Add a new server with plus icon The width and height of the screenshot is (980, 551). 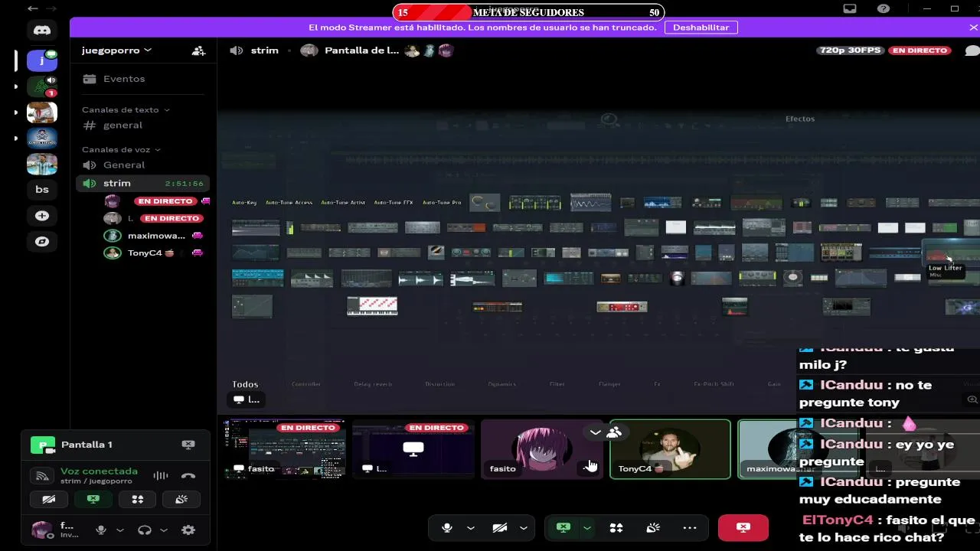click(x=42, y=216)
